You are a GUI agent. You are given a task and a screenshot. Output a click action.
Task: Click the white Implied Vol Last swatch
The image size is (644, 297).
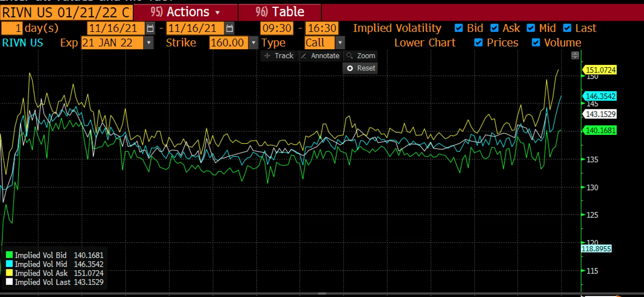point(9,282)
